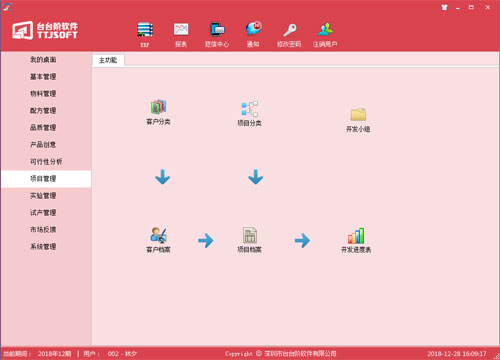500x360 pixels.
Task: Click the 注销用户 logout user icon
Action: [x=325, y=34]
